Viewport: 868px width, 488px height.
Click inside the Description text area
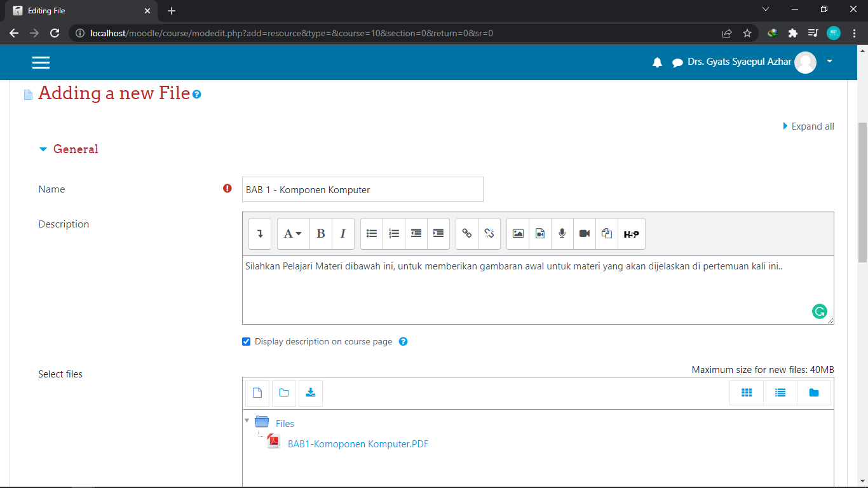tap(538, 290)
